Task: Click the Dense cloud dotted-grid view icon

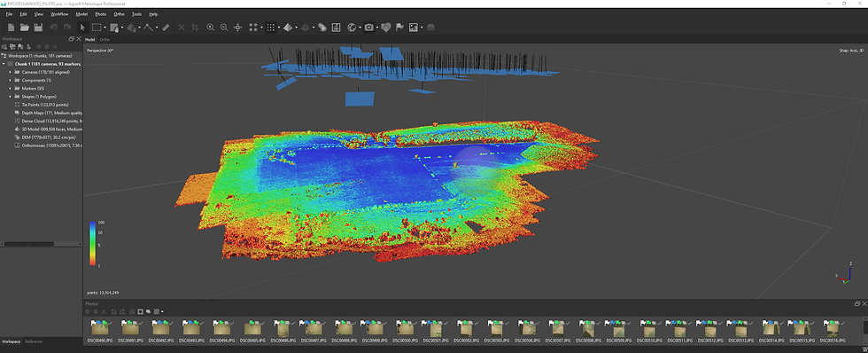Action: pyautogui.click(x=270, y=27)
